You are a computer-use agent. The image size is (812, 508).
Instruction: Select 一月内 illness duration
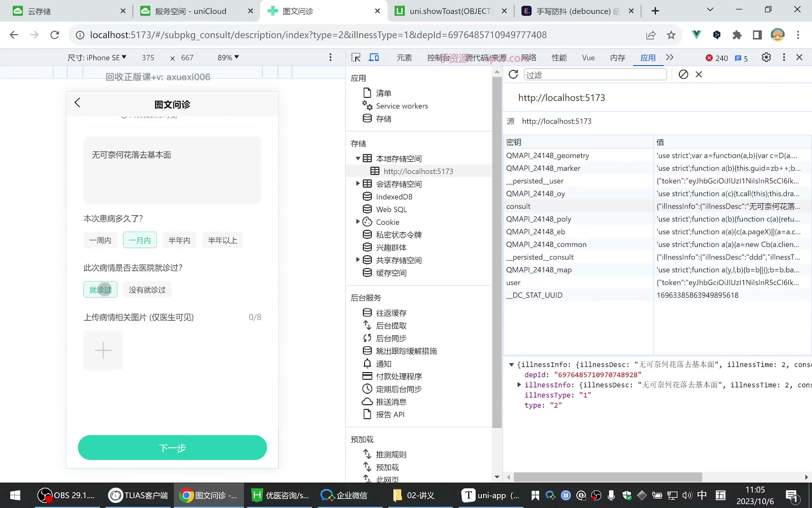[140, 240]
